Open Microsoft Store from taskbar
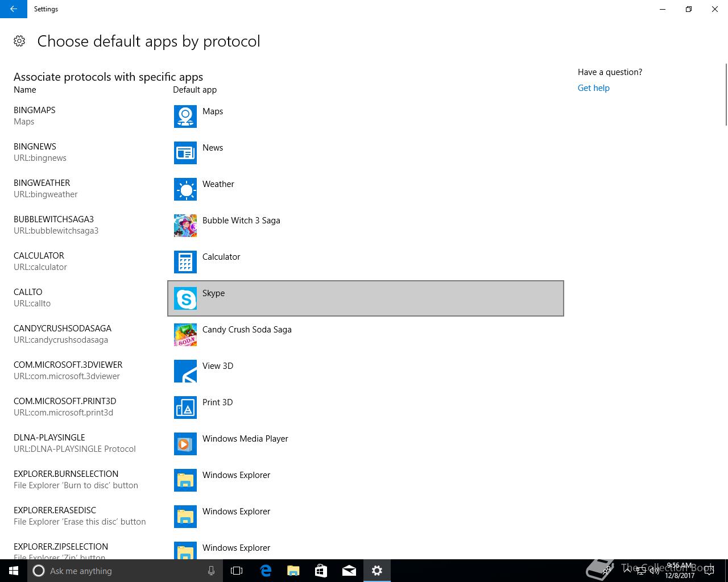 [321, 571]
